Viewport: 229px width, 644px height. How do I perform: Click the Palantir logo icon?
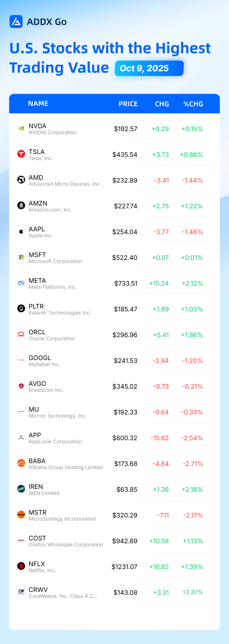[x=21, y=309]
